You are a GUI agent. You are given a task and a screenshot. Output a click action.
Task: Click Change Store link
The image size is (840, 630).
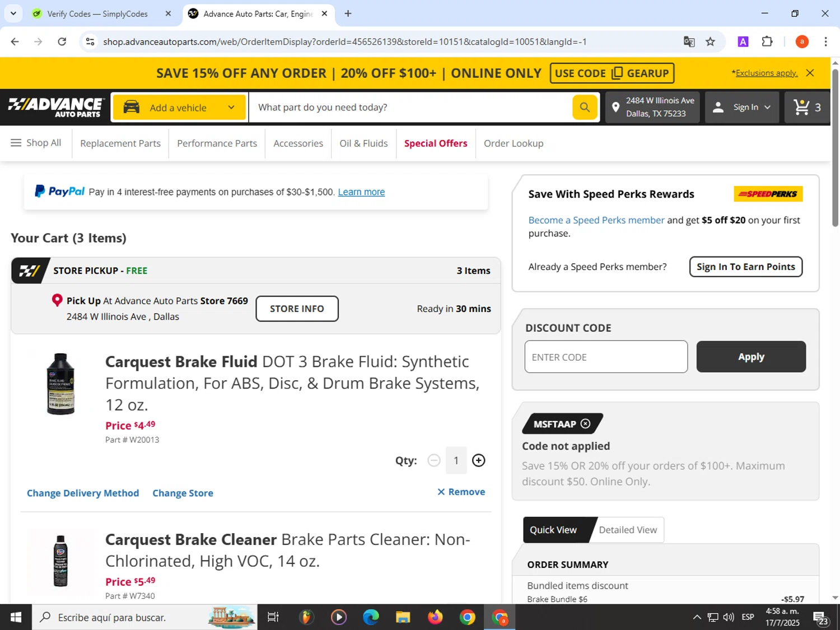click(183, 493)
